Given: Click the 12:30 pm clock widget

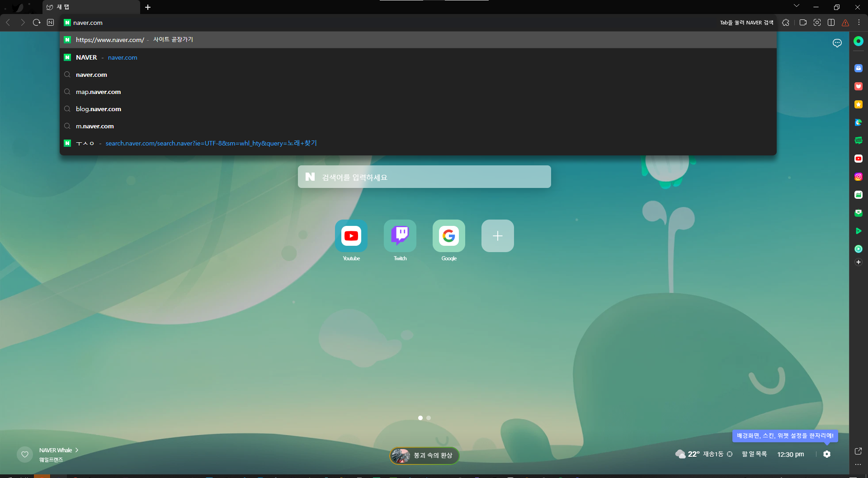Looking at the screenshot, I should coord(791,454).
